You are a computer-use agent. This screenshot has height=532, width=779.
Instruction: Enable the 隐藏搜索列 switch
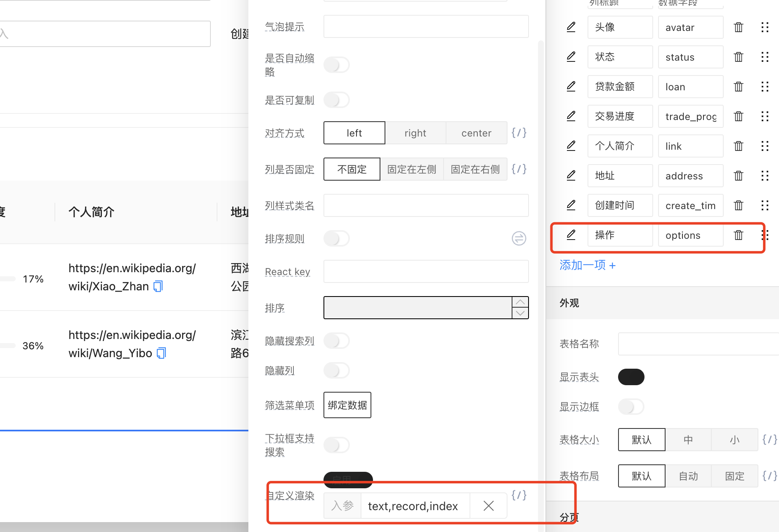(337, 341)
